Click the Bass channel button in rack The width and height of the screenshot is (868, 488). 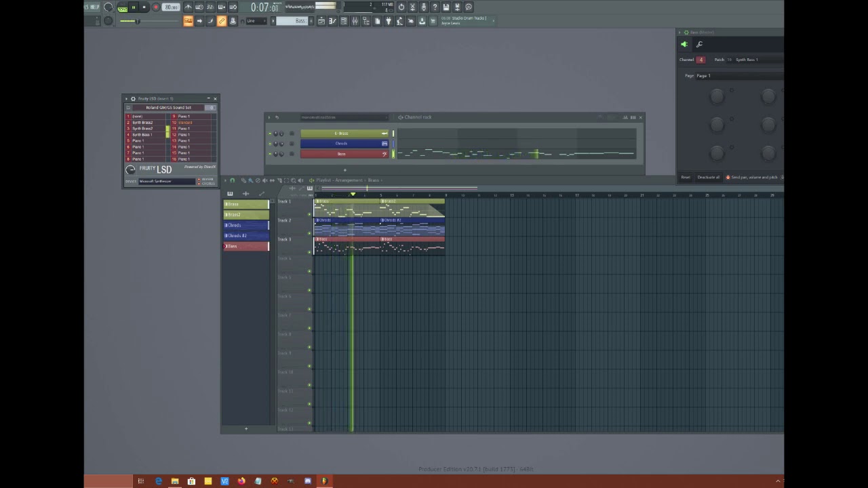344,154
